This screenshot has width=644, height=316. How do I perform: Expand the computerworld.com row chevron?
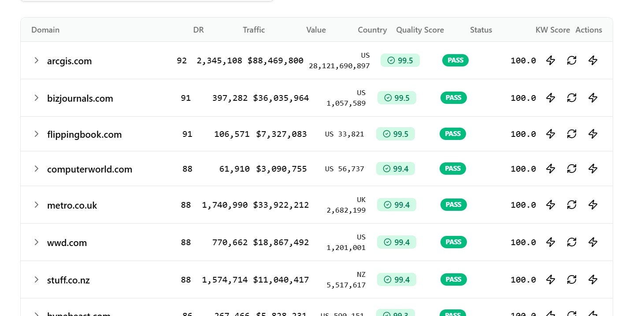pos(37,168)
